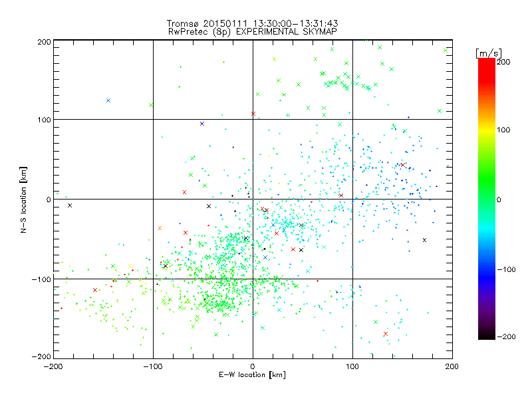This screenshot has height=399, width=532.
Task: Click the 'E-W location [km]' axis label
Action: click(x=252, y=374)
